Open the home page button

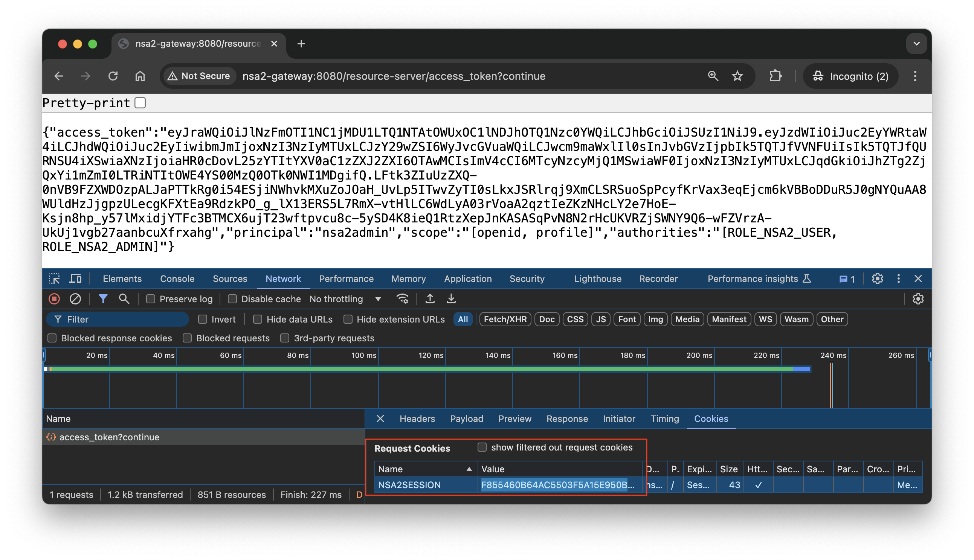(x=140, y=76)
